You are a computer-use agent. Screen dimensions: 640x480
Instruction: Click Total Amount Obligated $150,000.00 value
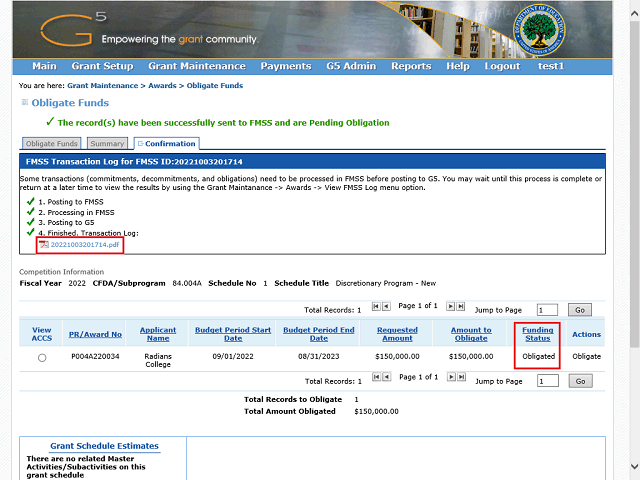[x=376, y=411]
